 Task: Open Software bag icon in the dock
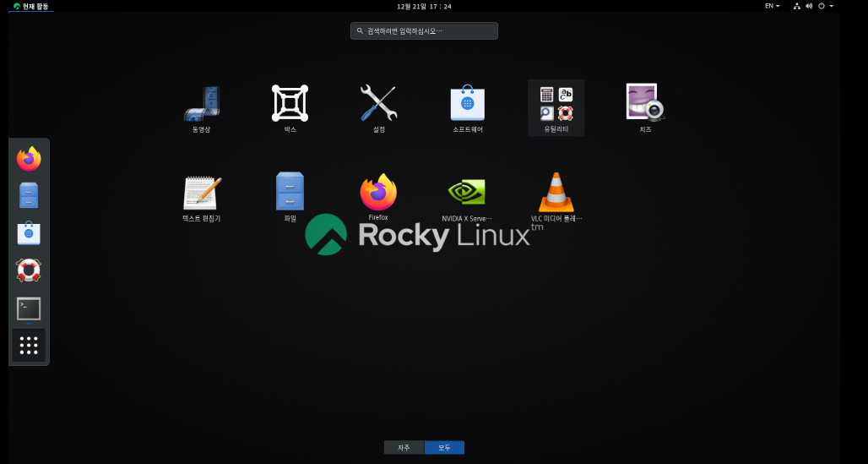click(29, 232)
